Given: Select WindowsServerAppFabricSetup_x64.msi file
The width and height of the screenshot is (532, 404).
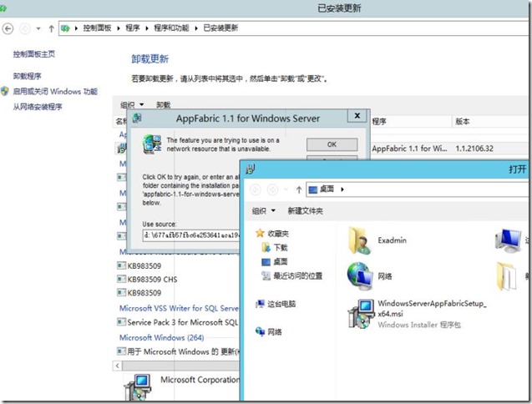Looking at the screenshot, I should tap(417, 313).
